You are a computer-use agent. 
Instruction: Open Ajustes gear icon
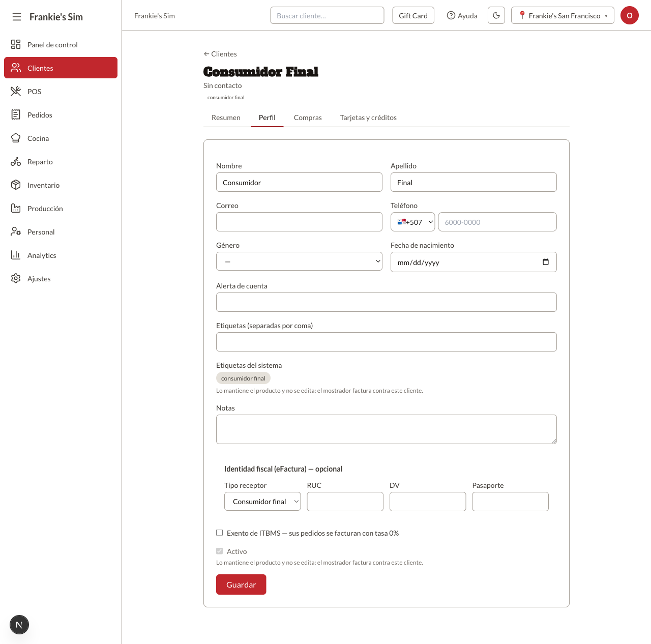(16, 279)
